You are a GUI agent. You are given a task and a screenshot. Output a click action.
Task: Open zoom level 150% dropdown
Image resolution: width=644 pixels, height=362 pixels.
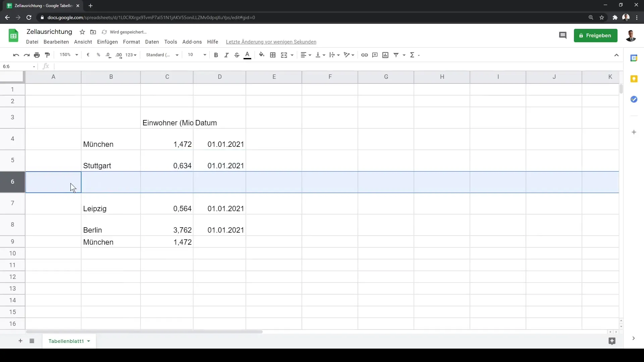(68, 55)
